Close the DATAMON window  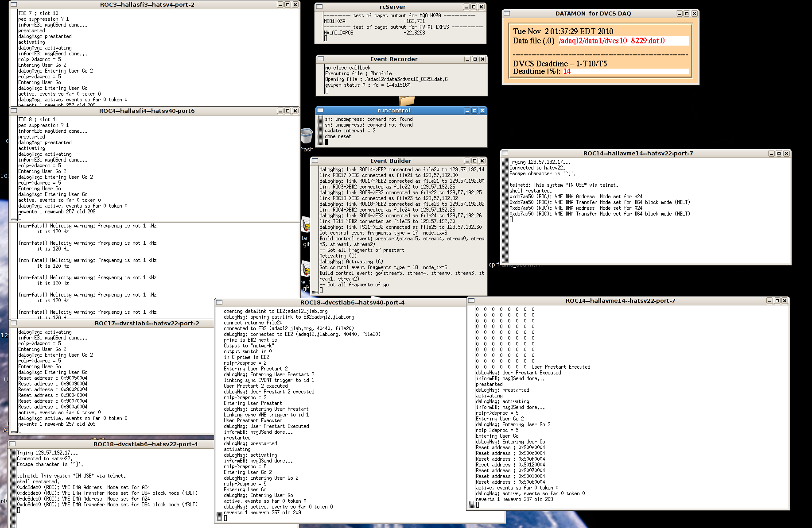tap(694, 13)
